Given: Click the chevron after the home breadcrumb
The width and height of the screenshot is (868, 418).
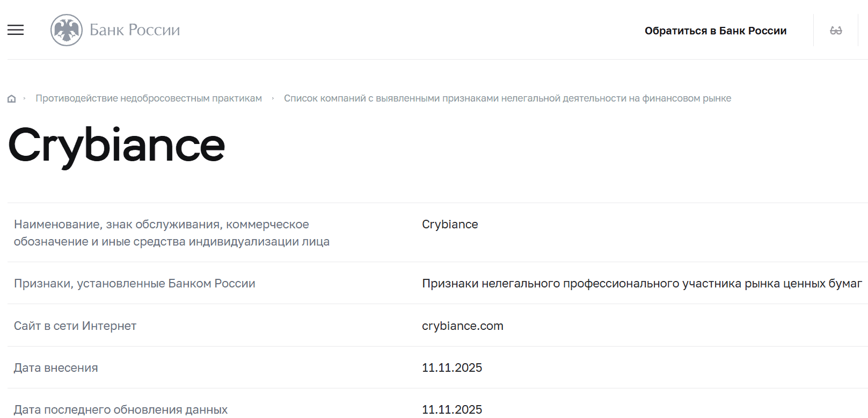Looking at the screenshot, I should coord(25,98).
